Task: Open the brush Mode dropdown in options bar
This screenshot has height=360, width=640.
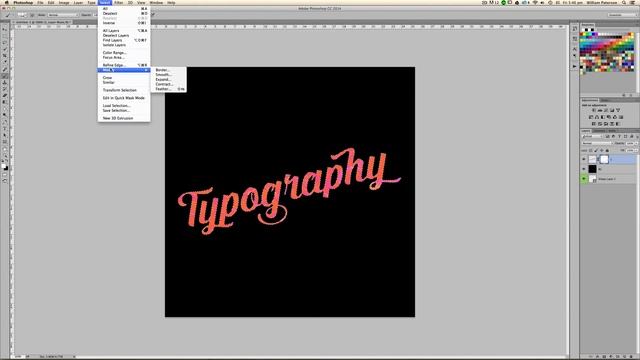Action: (x=62, y=15)
